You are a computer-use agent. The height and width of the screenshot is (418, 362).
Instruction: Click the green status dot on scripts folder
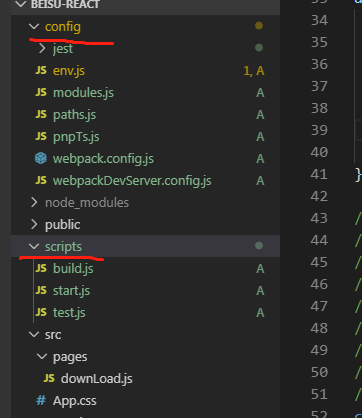(x=259, y=246)
